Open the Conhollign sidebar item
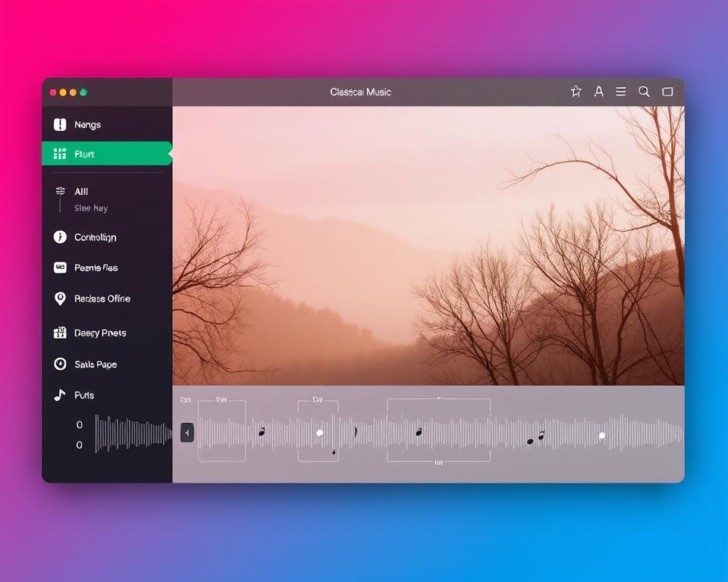Screen dimensions: 728x582 (95, 237)
